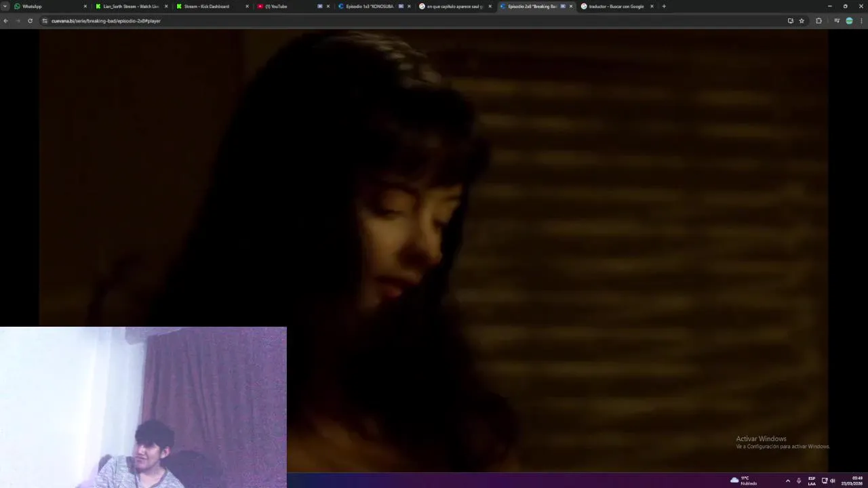
Task: Show hidden system tray icons
Action: [787, 481]
